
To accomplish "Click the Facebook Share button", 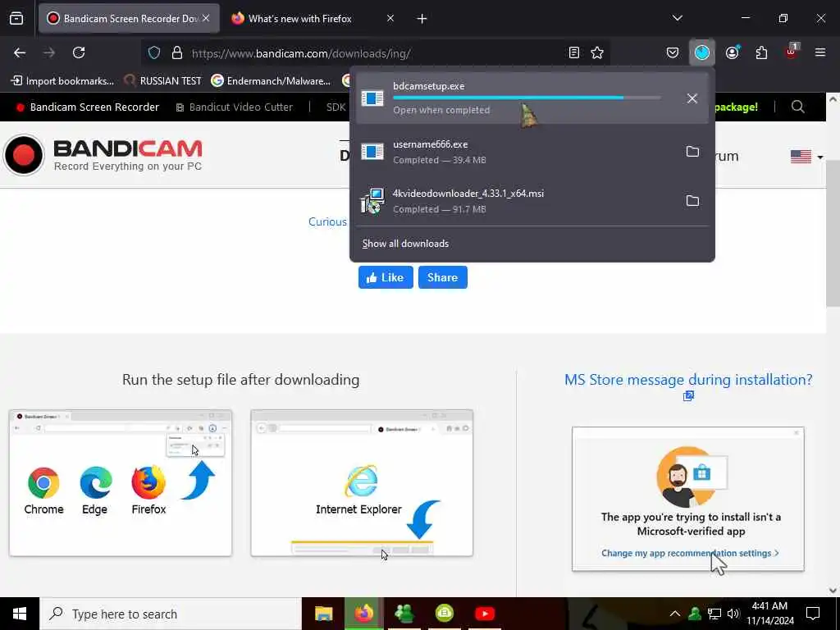I will coord(442,277).
